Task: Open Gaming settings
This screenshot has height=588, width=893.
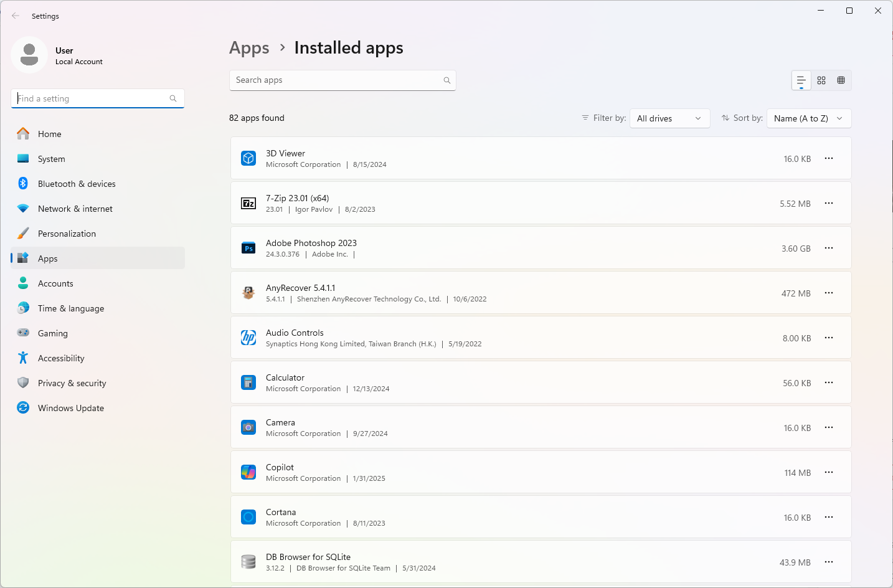Action: [98, 333]
